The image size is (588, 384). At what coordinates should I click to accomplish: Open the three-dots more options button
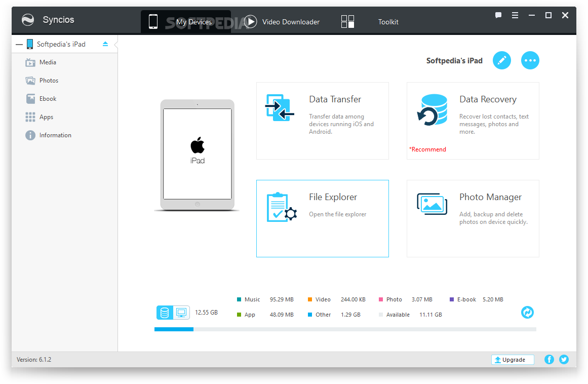(x=530, y=61)
